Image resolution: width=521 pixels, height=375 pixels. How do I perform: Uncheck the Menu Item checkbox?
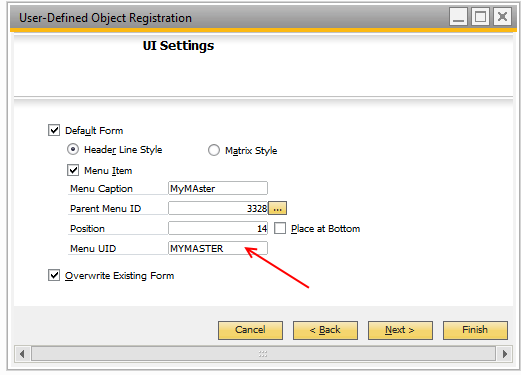pos(73,170)
